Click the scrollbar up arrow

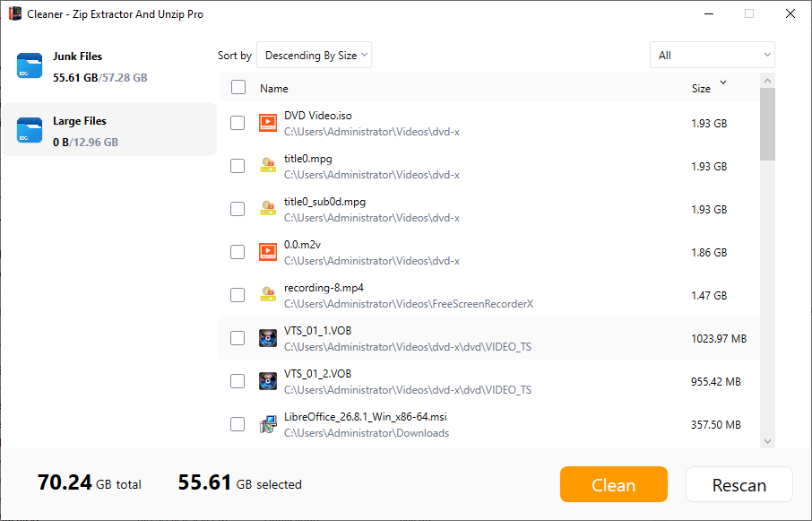767,81
